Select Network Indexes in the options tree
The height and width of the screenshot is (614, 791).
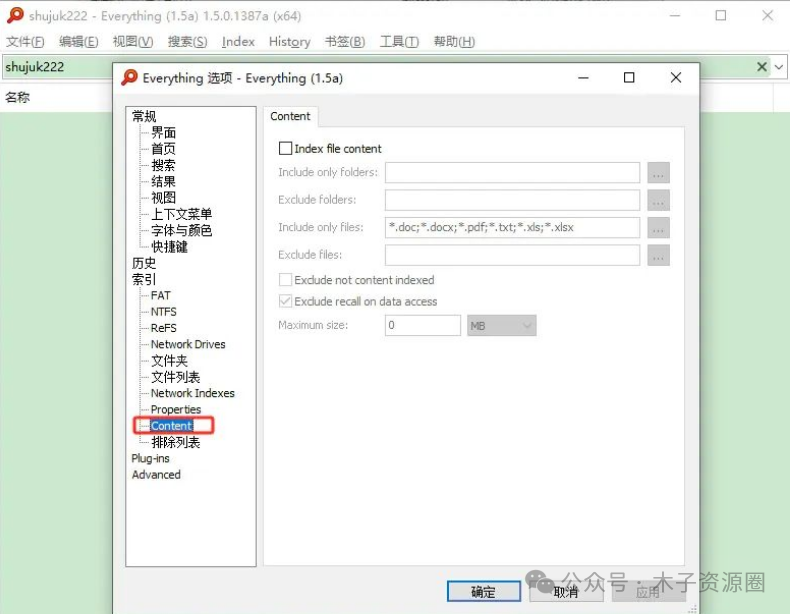pos(193,393)
